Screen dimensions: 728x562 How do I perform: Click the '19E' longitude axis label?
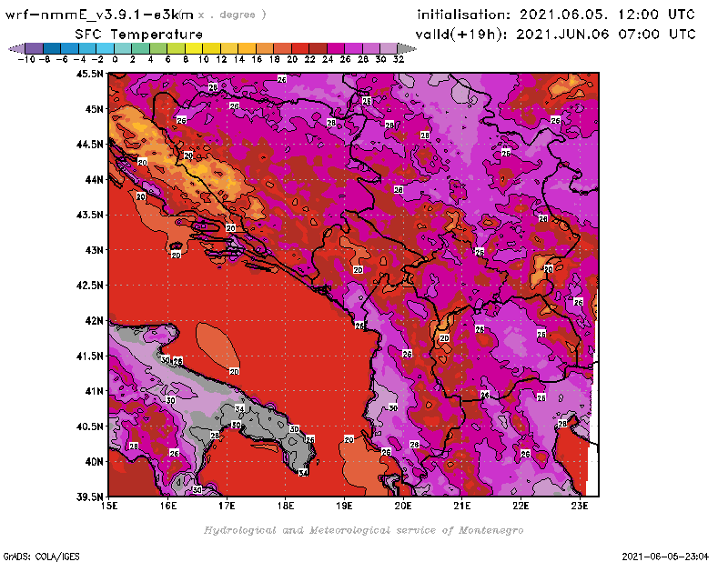(345, 506)
